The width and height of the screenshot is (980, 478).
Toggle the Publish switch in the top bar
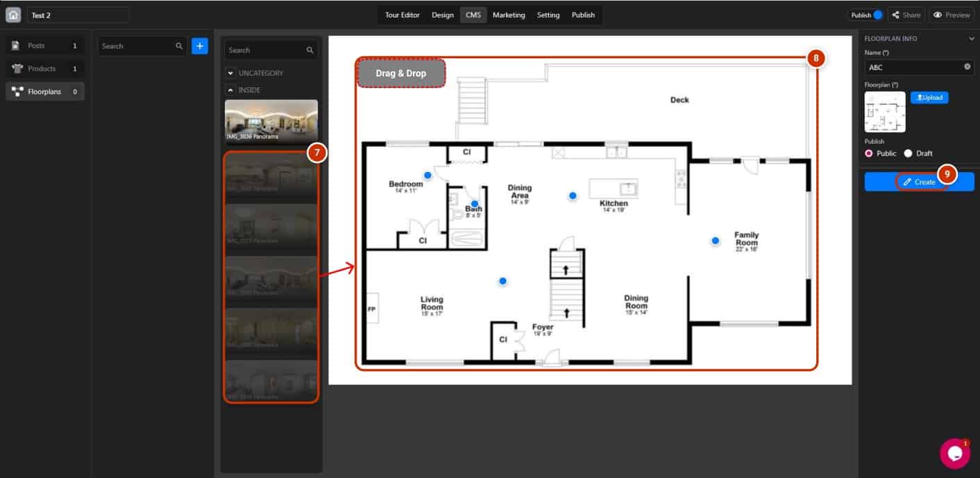coord(881,14)
